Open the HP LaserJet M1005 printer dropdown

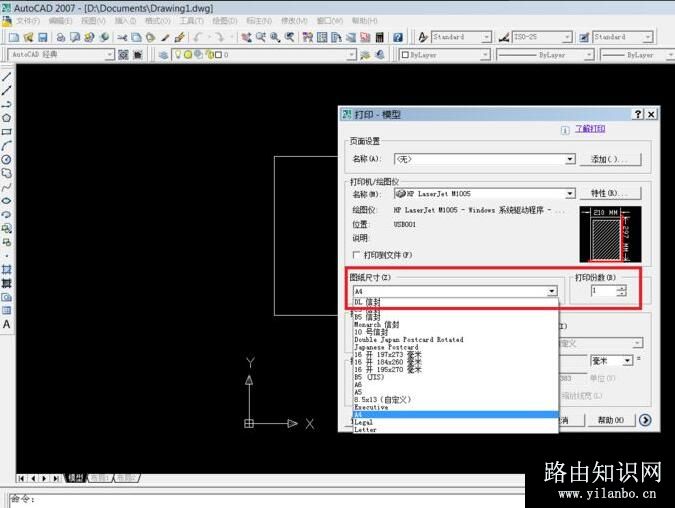click(x=570, y=194)
